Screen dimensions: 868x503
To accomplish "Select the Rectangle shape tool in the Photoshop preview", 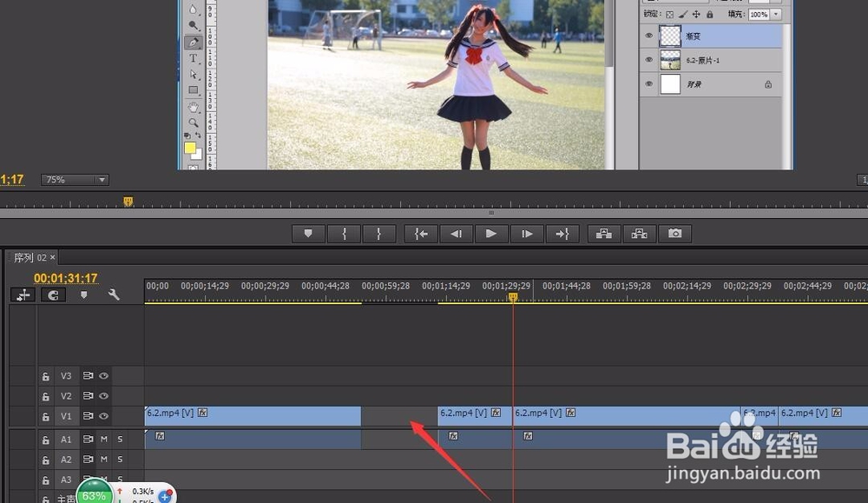I will [x=193, y=89].
